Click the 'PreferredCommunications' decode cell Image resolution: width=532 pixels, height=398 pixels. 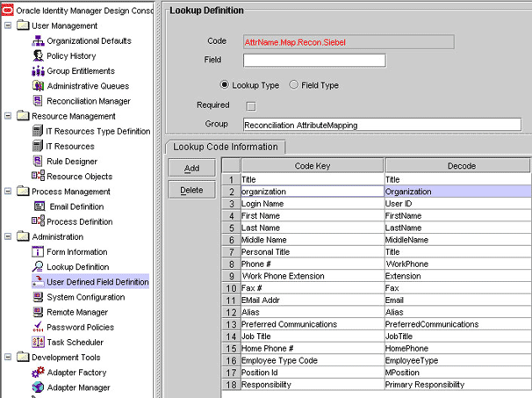pos(457,324)
